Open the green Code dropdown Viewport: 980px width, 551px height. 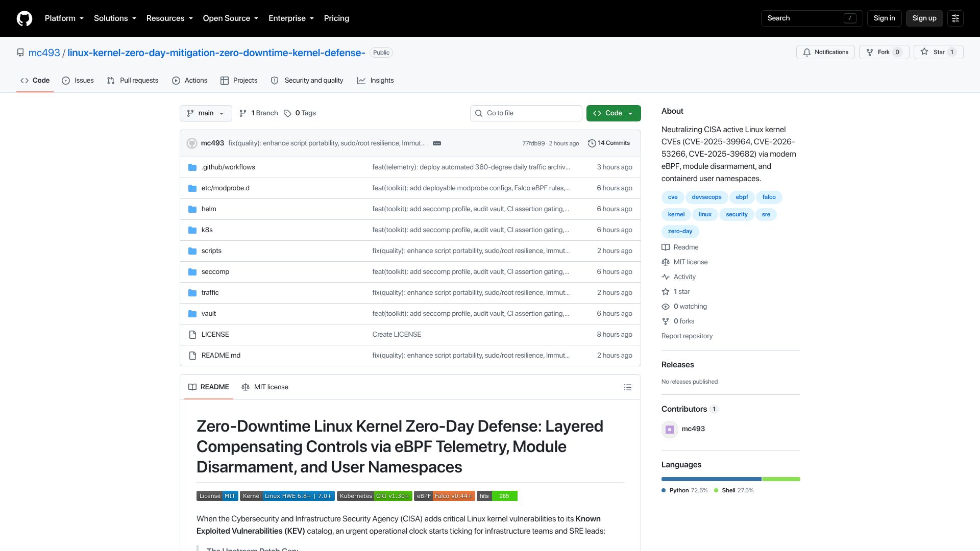614,113
